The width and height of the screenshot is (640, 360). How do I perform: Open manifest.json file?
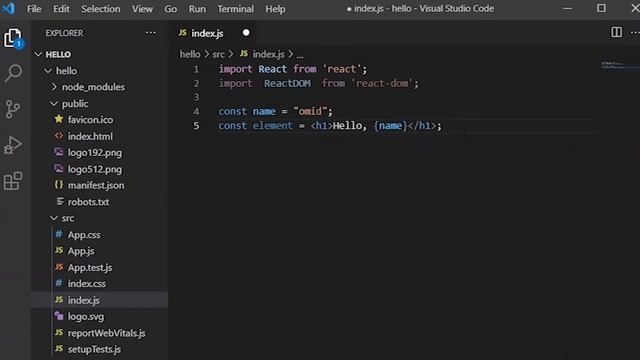tap(96, 185)
